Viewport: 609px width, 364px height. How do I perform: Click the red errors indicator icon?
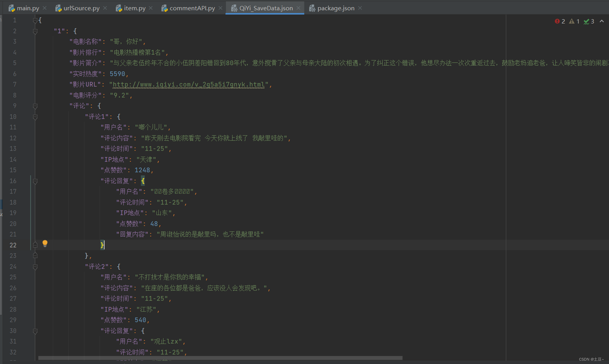click(557, 21)
